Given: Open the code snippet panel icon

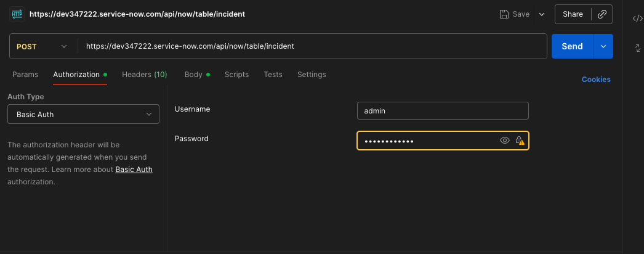Looking at the screenshot, I should coord(637,18).
